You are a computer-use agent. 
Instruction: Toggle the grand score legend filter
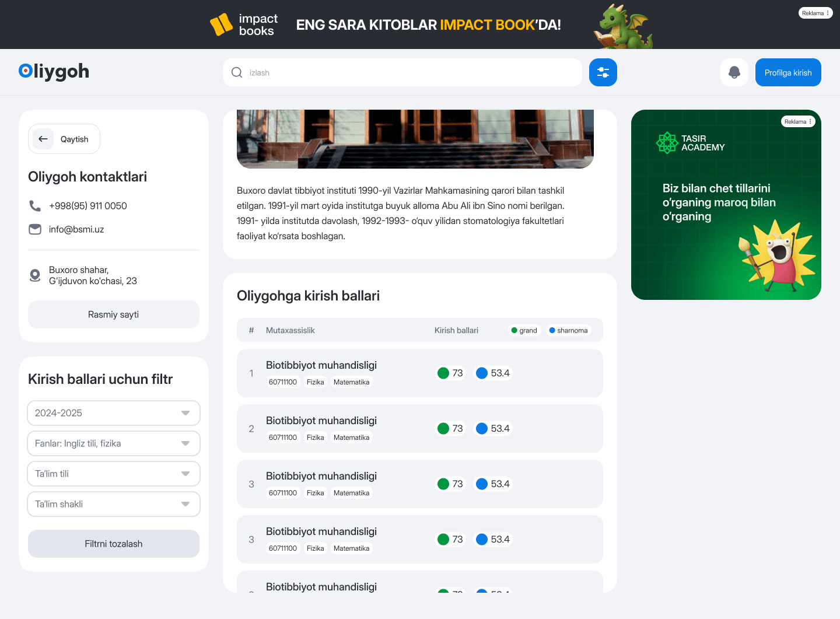(524, 330)
